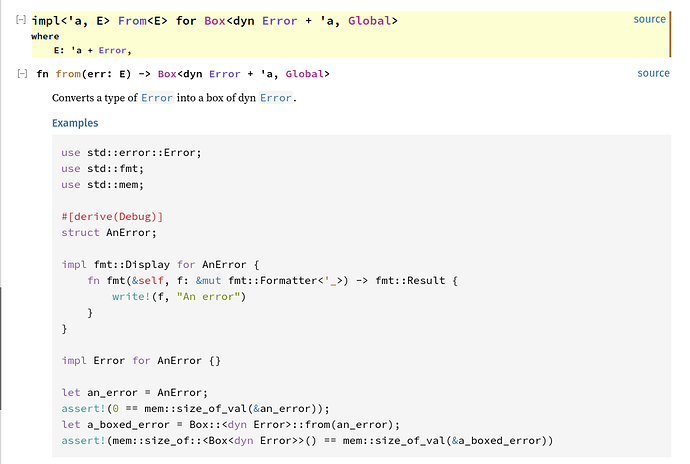Collapse the fn from method toggle
Image resolution: width=690 pixels, height=464 pixels.
(x=22, y=74)
